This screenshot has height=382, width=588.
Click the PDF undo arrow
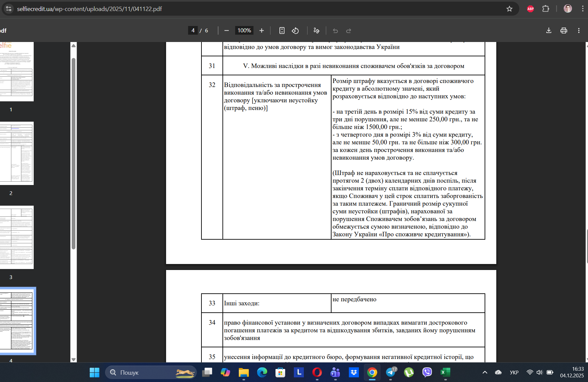pos(335,31)
